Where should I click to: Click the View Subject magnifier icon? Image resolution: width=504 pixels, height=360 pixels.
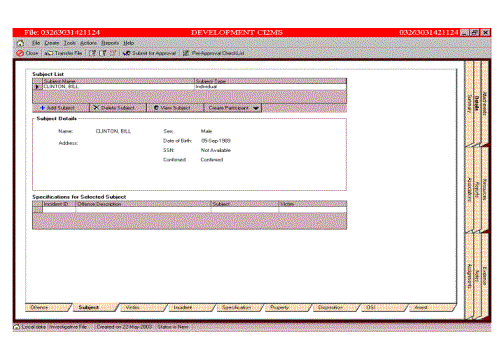pyautogui.click(x=156, y=108)
